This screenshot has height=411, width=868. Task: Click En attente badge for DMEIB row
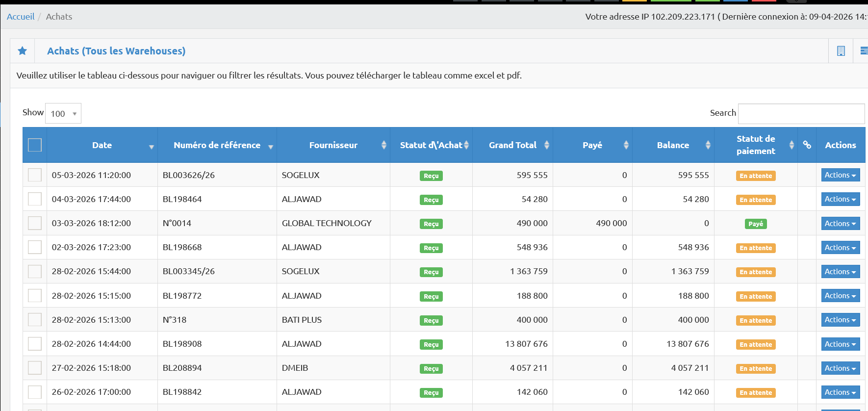(755, 369)
